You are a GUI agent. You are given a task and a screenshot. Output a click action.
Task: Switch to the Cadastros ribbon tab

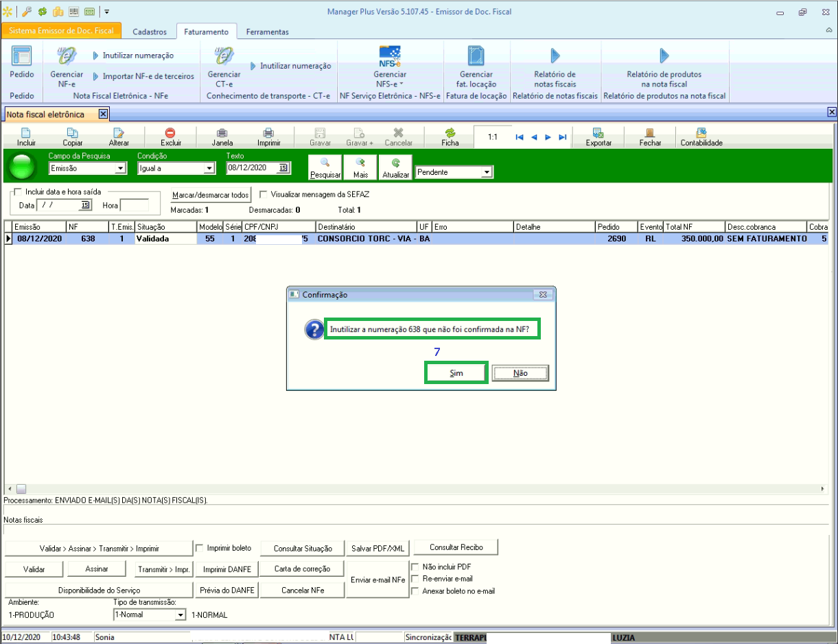click(x=149, y=32)
